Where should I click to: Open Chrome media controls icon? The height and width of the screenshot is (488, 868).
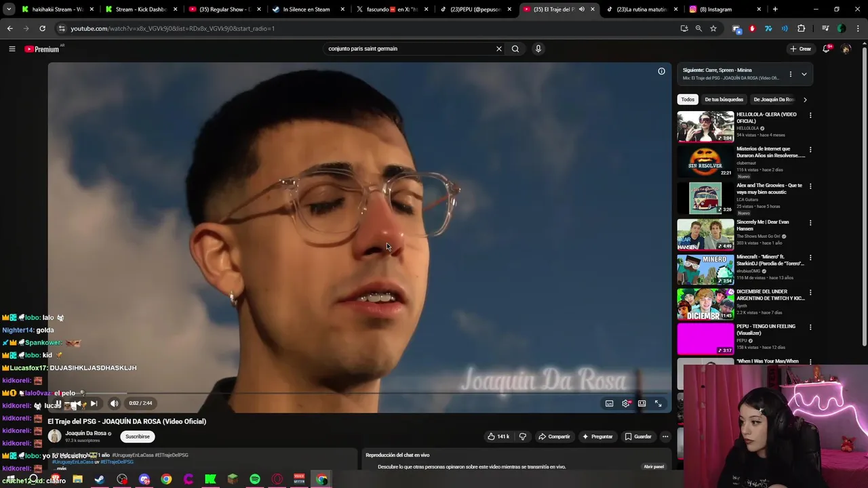click(825, 28)
